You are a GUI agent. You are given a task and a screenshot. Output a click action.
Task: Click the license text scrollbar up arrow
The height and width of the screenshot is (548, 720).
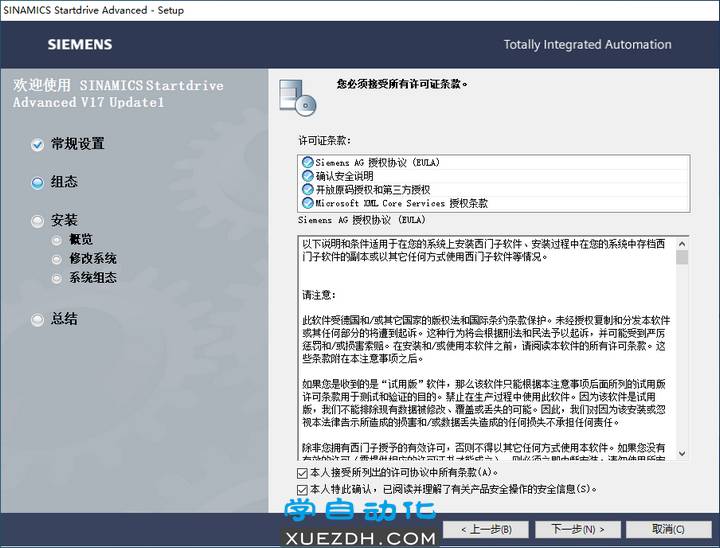click(682, 244)
